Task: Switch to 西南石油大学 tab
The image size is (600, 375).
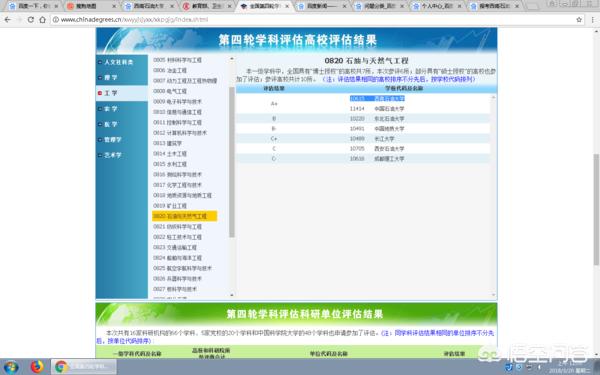Action: [x=149, y=6]
